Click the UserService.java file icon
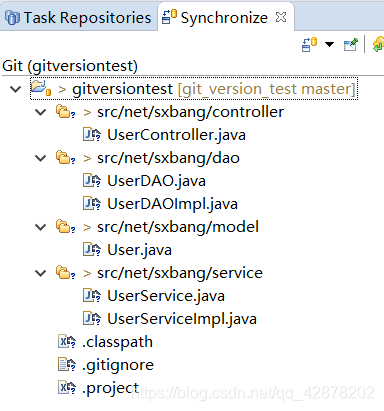384x411 pixels. (x=92, y=296)
